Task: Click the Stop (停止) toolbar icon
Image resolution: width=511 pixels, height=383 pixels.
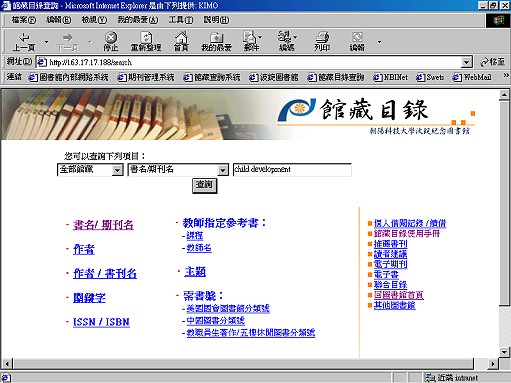Action: click(111, 41)
